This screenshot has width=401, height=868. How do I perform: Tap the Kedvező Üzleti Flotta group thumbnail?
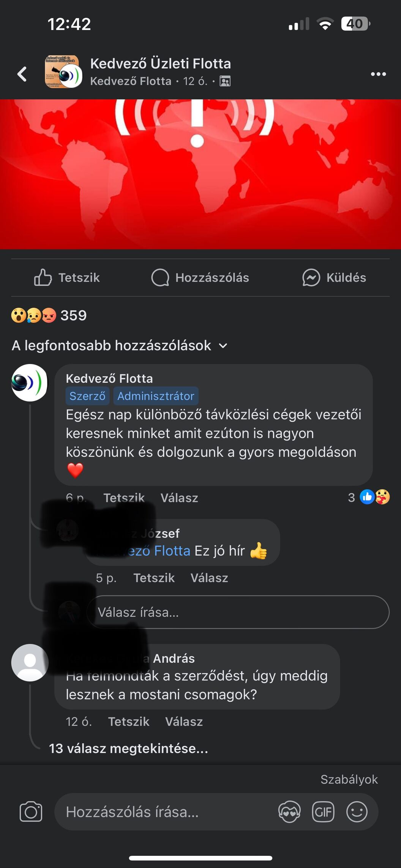click(x=63, y=71)
